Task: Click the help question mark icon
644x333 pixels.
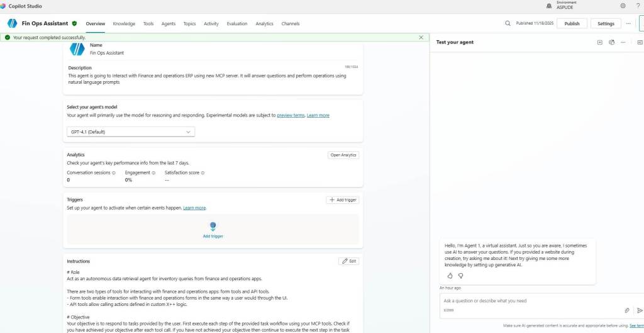Action: coord(638,6)
